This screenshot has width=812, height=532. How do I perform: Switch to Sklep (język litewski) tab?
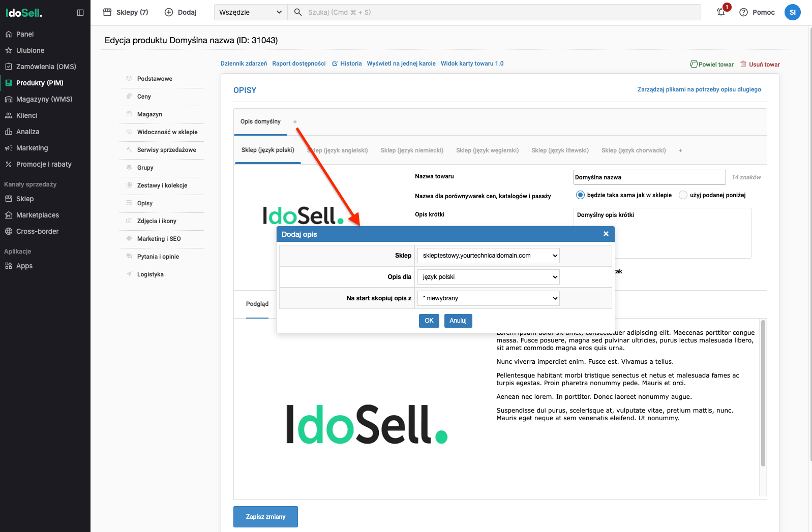click(560, 150)
